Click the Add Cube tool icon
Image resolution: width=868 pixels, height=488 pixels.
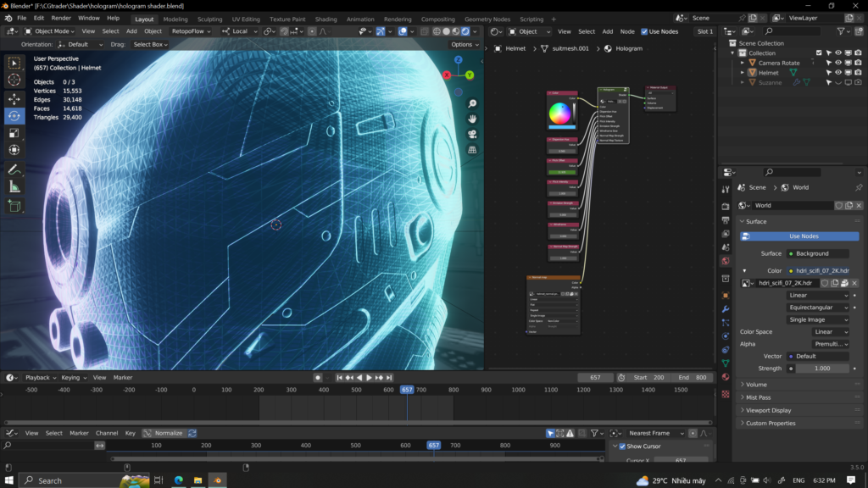tap(14, 206)
